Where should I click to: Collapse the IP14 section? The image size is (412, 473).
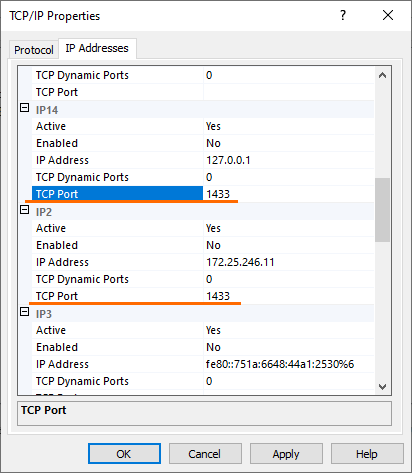coord(25,108)
